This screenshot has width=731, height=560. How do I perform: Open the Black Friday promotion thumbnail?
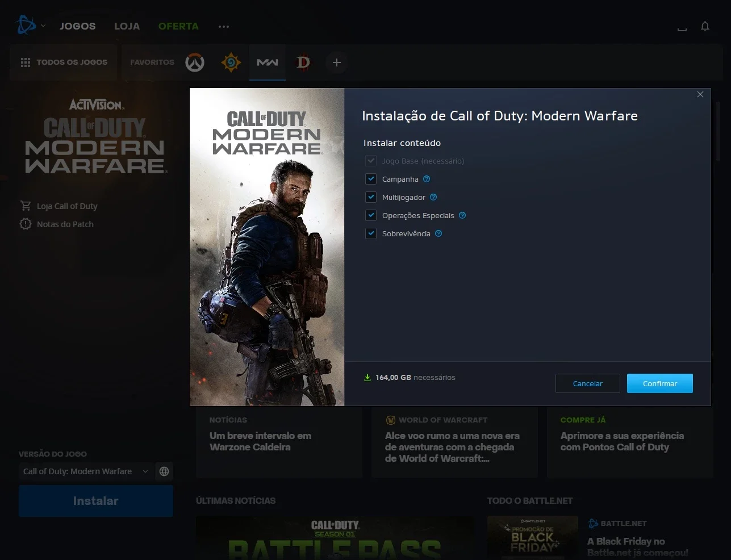point(533,538)
